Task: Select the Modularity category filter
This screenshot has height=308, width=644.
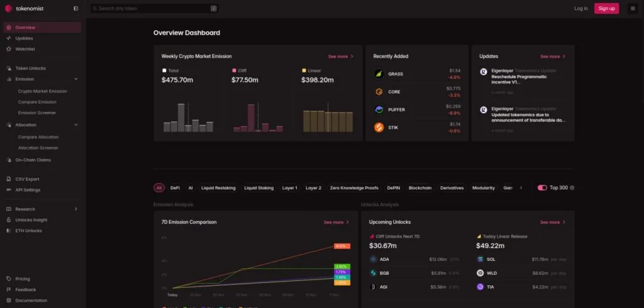Action: pos(484,188)
